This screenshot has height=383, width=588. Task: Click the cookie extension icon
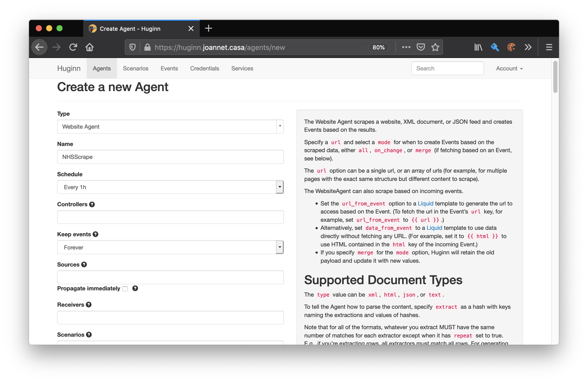pyautogui.click(x=511, y=47)
